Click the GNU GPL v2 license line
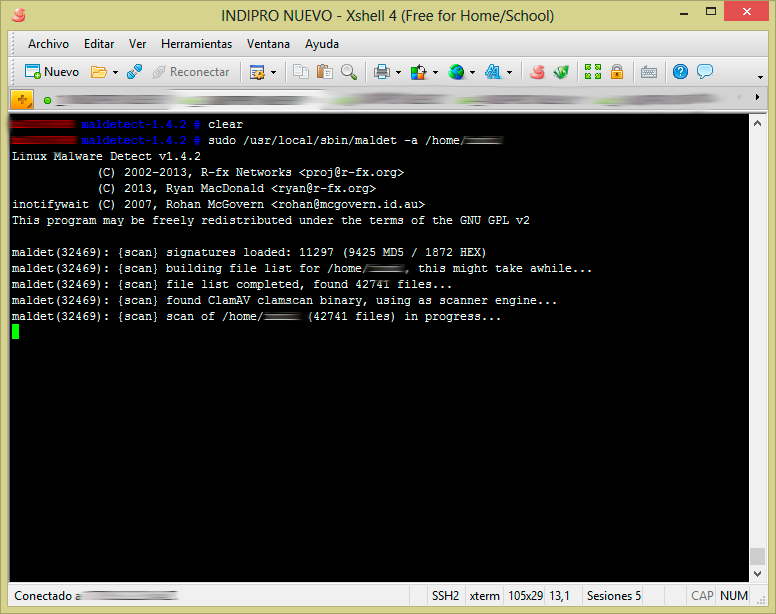776x614 pixels. [271, 220]
